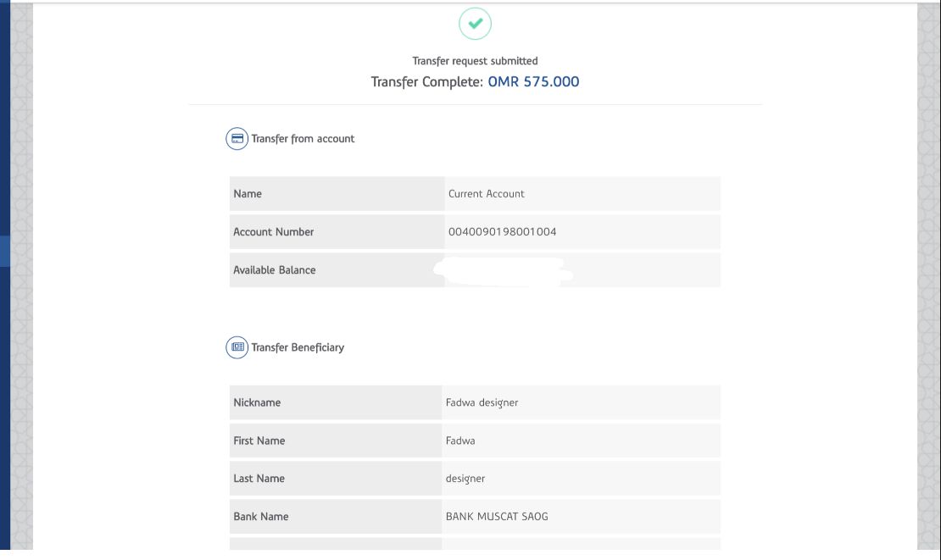Click the First Name value Fadwa
Screen dimensions: 941x560
tap(460, 441)
